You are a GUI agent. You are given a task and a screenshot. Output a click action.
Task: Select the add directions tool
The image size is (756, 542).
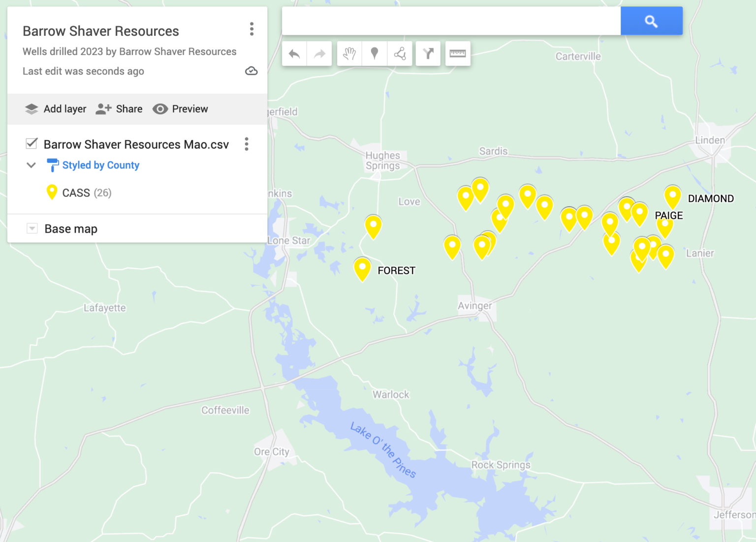pos(428,53)
